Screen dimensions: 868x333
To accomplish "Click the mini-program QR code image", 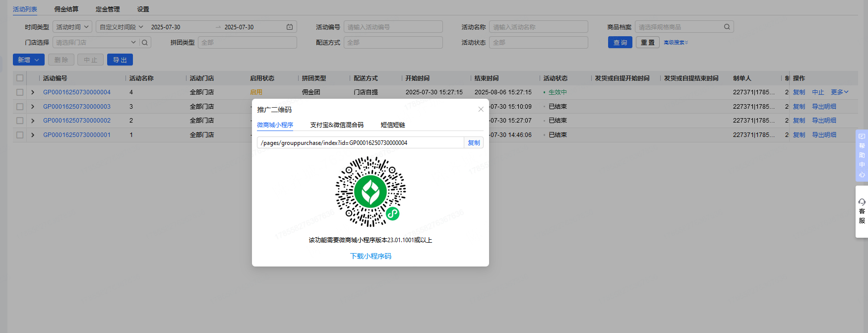I will click(371, 192).
